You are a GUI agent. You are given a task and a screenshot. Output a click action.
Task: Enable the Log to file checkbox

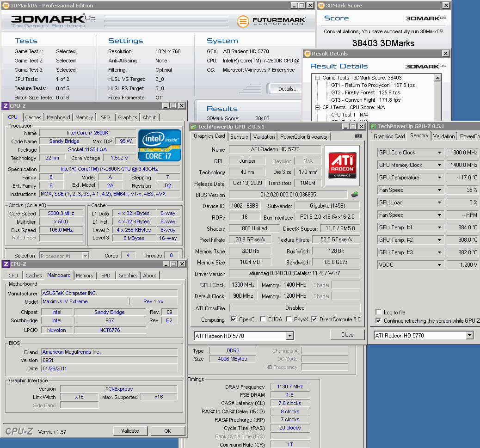click(x=378, y=312)
